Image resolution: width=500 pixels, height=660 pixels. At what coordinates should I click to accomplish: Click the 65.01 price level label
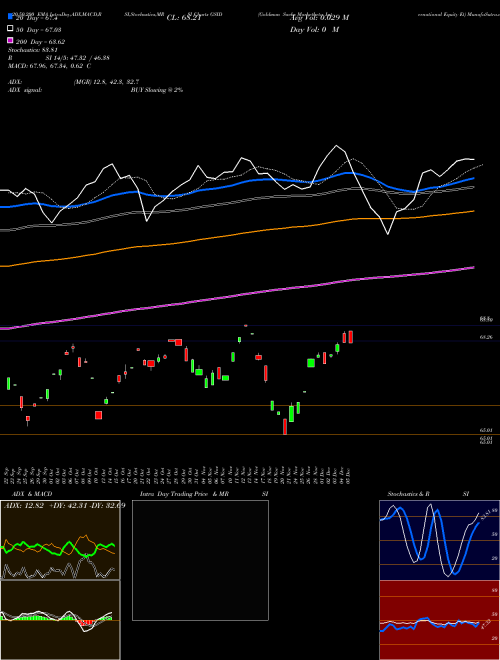click(x=486, y=430)
